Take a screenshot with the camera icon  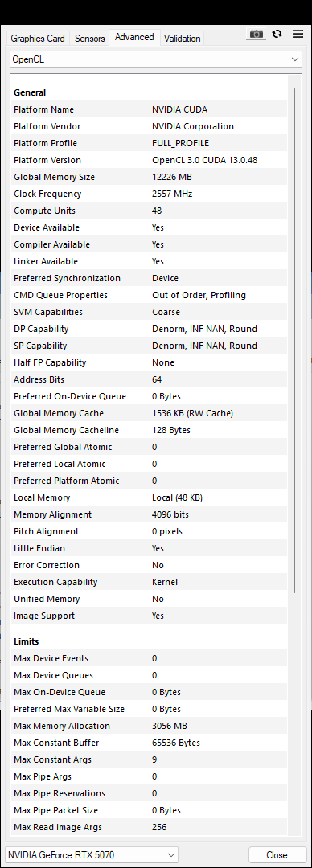pyautogui.click(x=256, y=35)
